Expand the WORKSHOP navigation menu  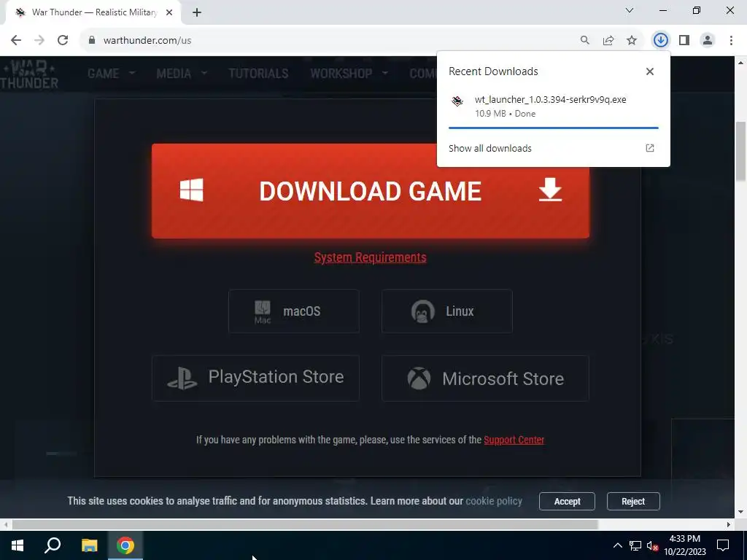[x=349, y=74]
